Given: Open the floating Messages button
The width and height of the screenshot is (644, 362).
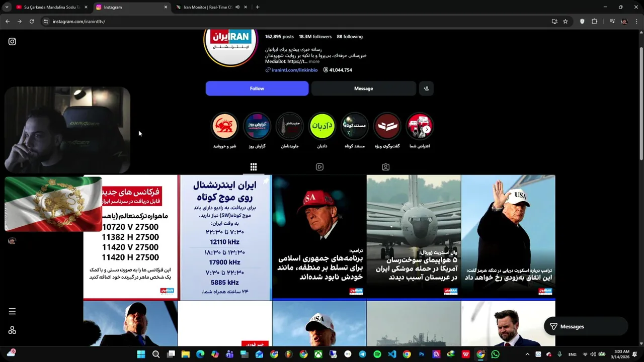Looking at the screenshot, I should pos(586,327).
